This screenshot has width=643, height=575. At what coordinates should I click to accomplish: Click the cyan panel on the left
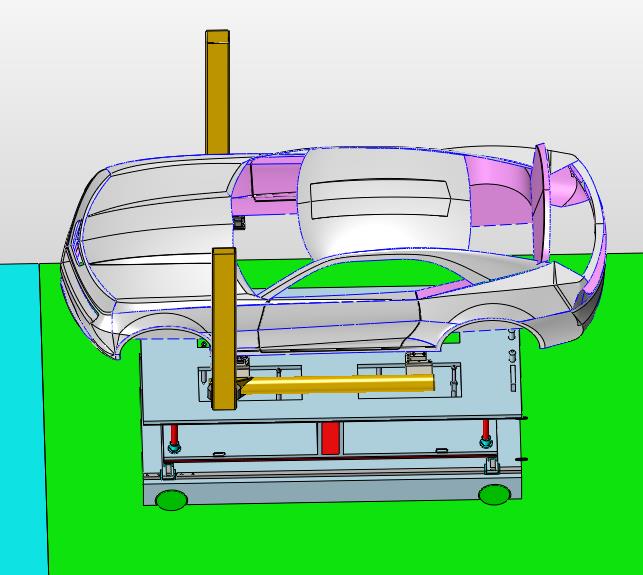click(23, 418)
